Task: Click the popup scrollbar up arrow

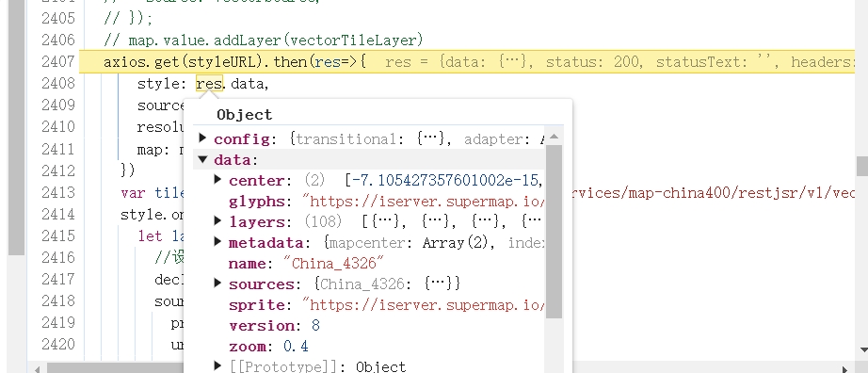Action: (554, 137)
